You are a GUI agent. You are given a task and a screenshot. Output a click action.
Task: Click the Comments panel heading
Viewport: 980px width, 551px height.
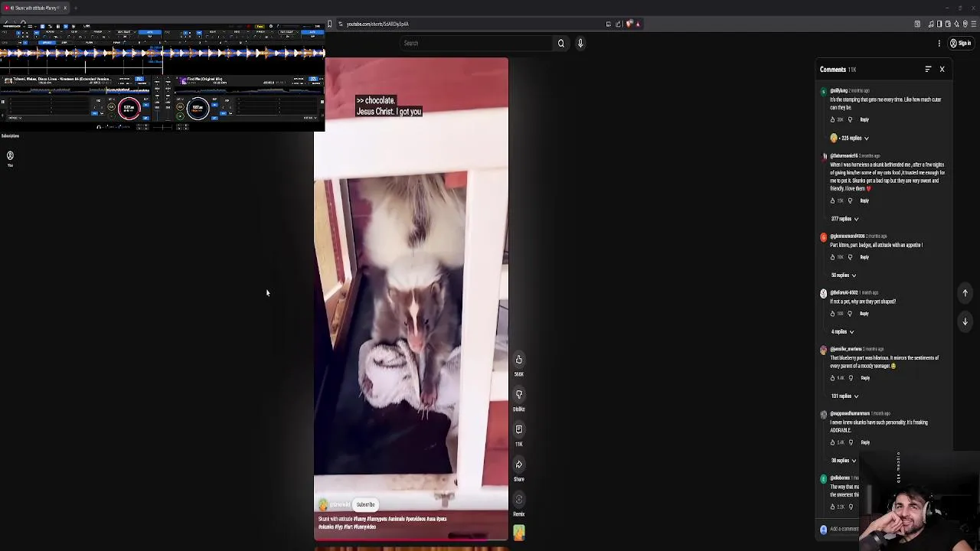coord(833,70)
